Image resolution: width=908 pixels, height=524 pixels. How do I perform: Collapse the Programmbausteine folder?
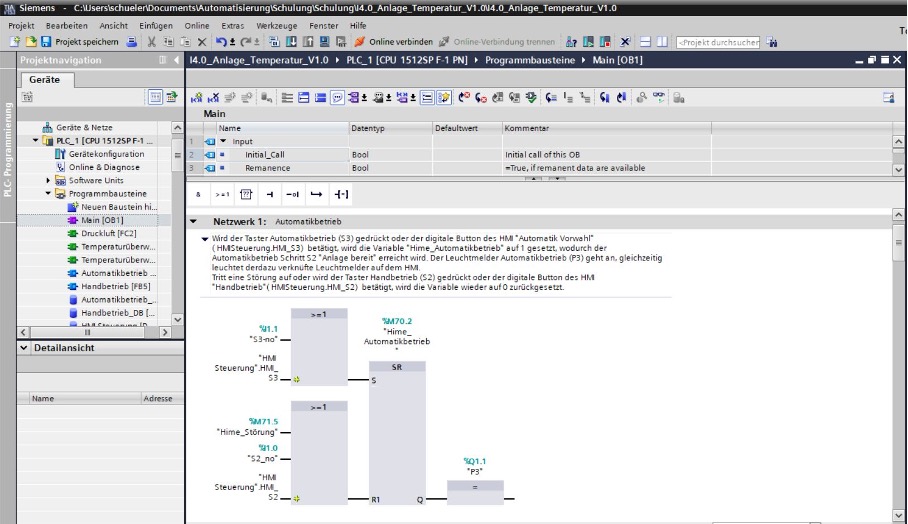[48, 194]
